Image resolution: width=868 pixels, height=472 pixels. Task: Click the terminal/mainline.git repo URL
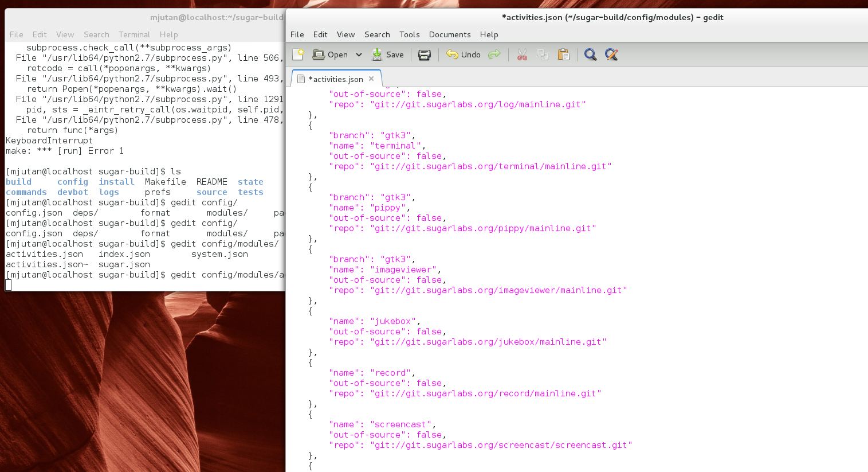click(491, 166)
